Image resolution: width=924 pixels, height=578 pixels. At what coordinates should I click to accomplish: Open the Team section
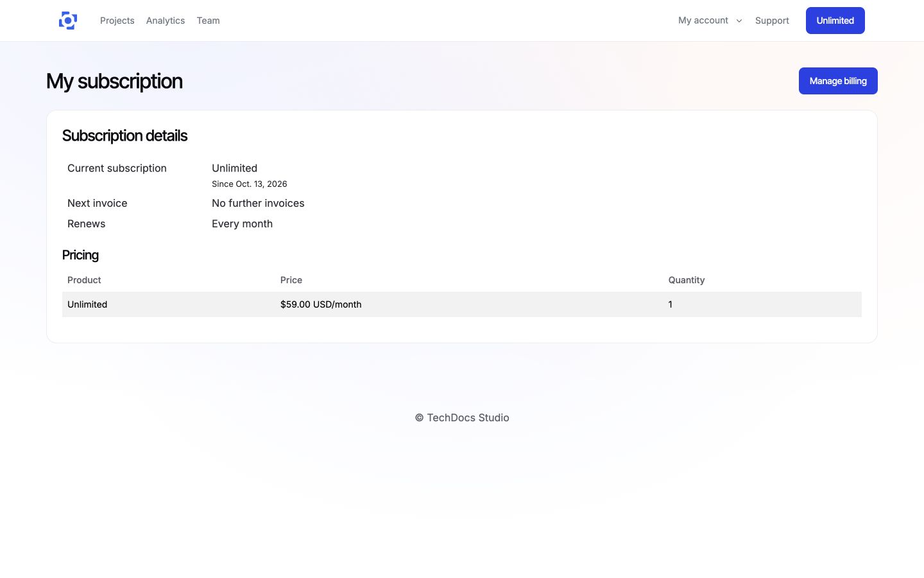[209, 21]
